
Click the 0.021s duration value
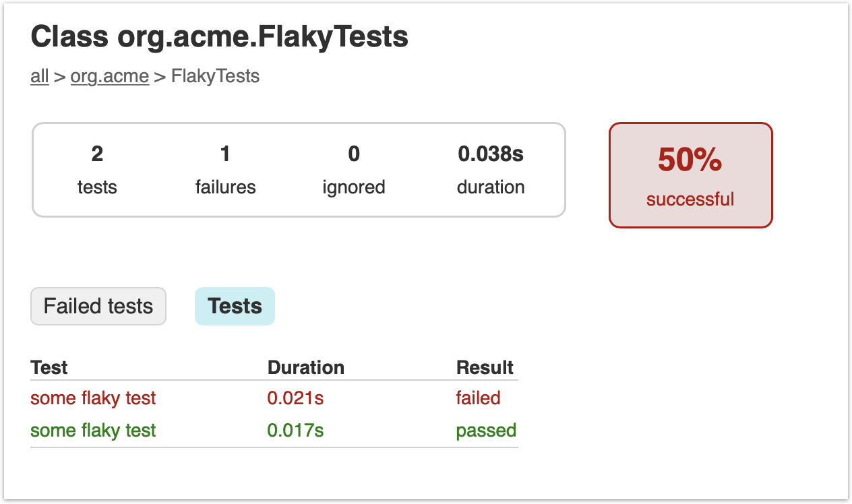tap(295, 398)
